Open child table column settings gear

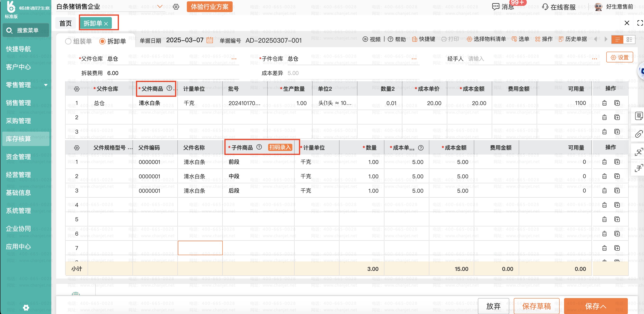77,148
